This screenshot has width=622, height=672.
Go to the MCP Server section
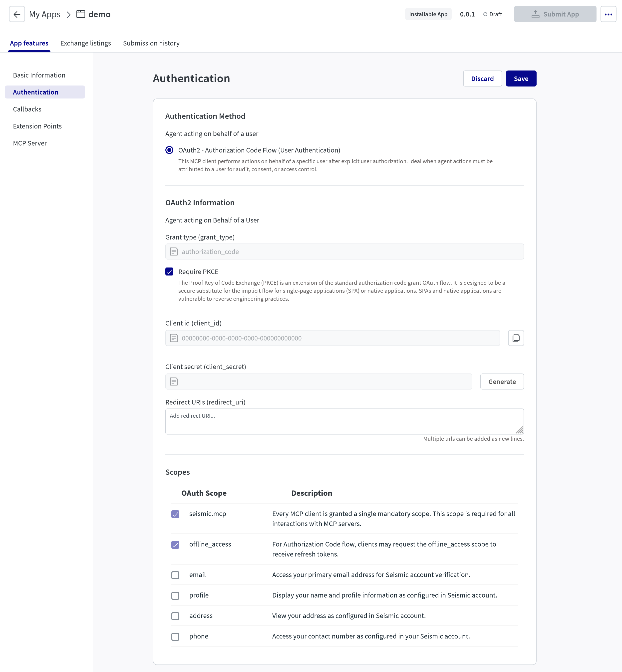point(30,143)
